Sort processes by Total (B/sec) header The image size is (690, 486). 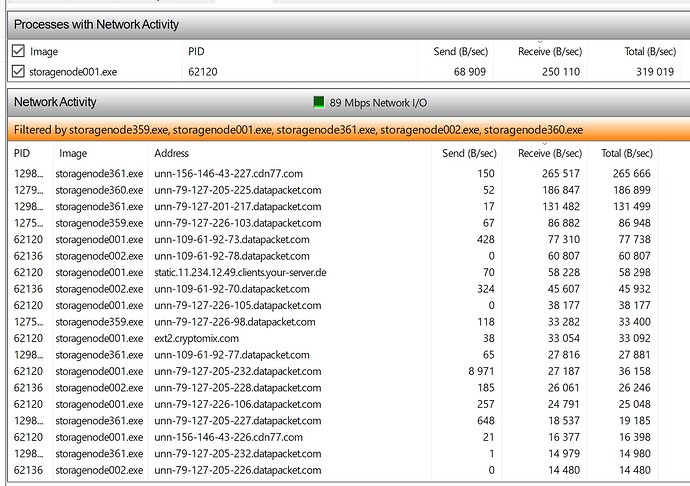click(648, 50)
